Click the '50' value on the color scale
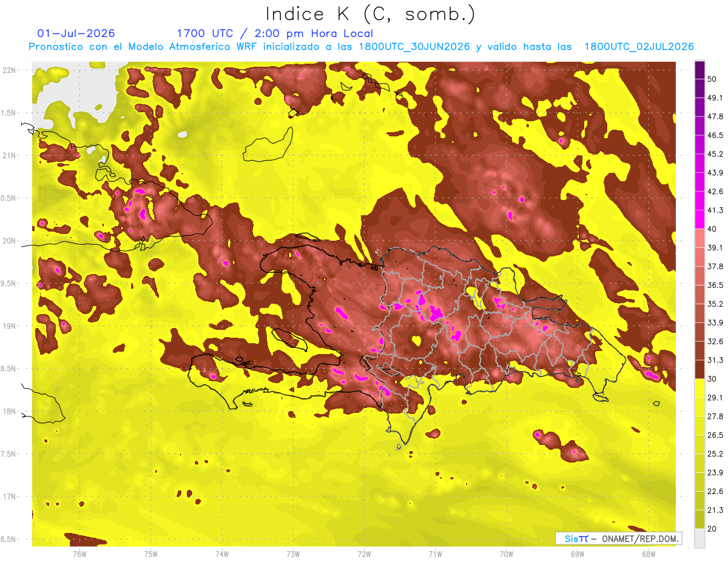This screenshot has width=728, height=562. pyautogui.click(x=712, y=79)
